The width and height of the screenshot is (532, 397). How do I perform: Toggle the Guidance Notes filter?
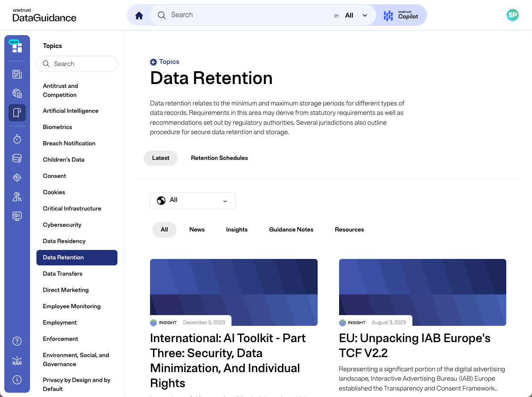pyautogui.click(x=291, y=229)
